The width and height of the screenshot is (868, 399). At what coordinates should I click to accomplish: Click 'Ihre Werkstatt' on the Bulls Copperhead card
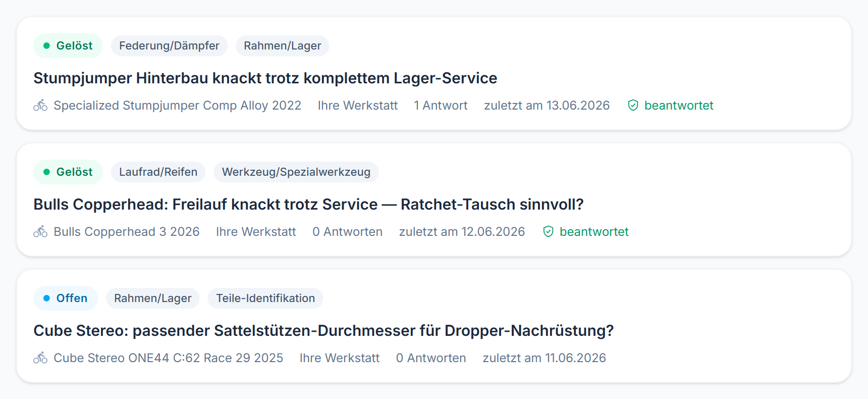(256, 231)
